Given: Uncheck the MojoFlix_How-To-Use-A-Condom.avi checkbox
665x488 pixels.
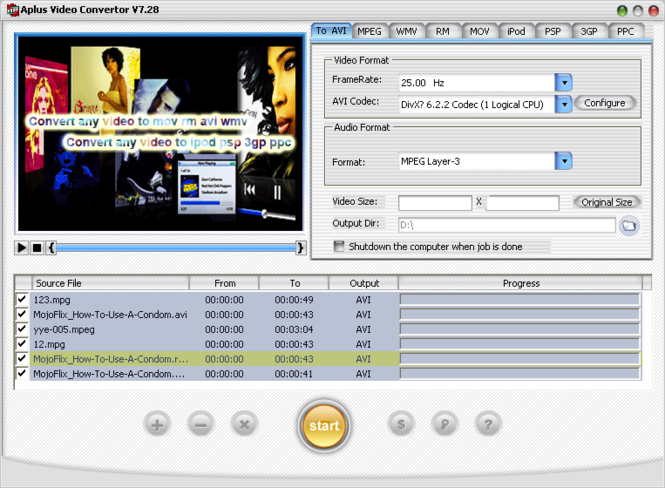Looking at the screenshot, I should click(22, 314).
